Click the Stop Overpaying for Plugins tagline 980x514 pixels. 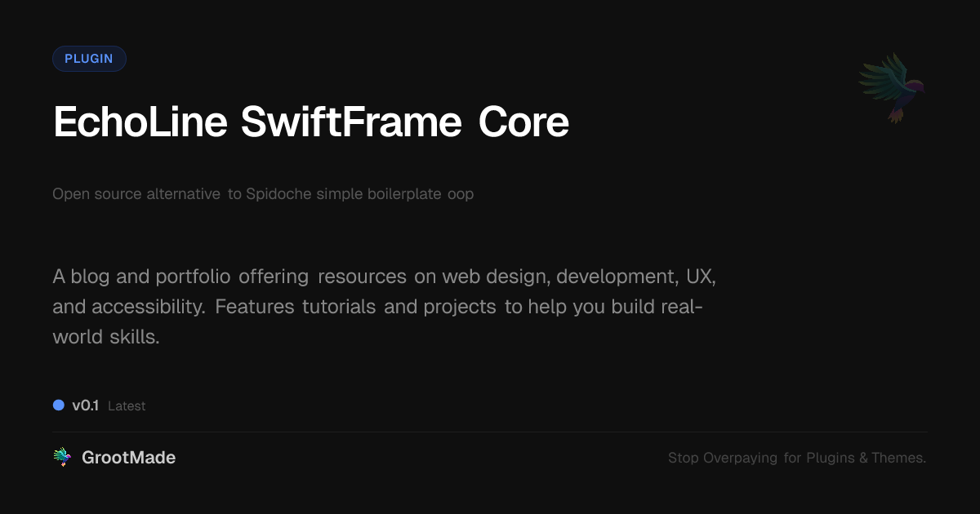click(x=797, y=458)
